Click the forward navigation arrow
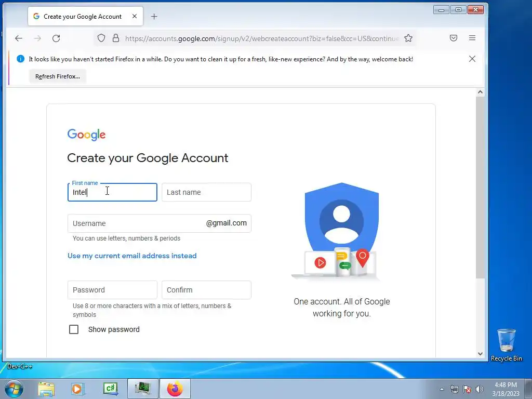The image size is (532, 399). pyautogui.click(x=37, y=38)
